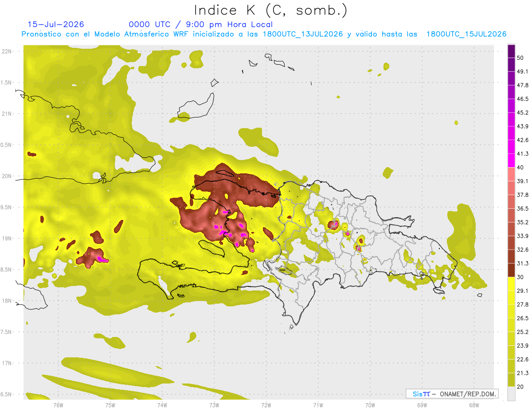532x411 pixels.
Task: Click color scale value "47.8"
Action: (x=523, y=85)
